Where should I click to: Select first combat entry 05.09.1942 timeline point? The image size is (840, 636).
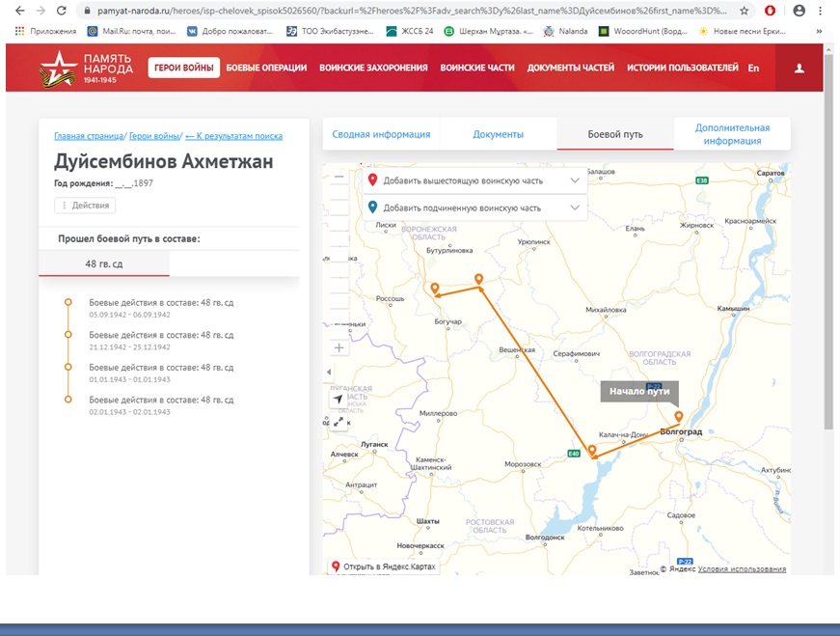(x=68, y=303)
